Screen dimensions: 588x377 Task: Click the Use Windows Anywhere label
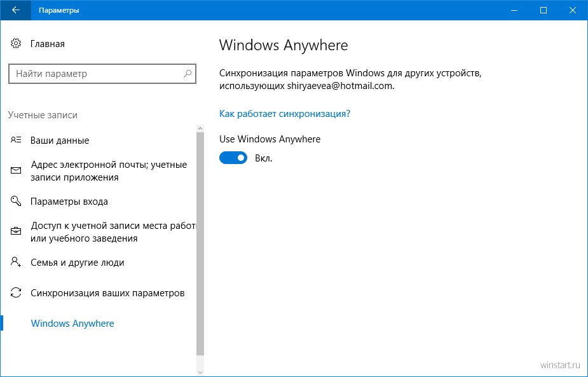pyautogui.click(x=270, y=139)
